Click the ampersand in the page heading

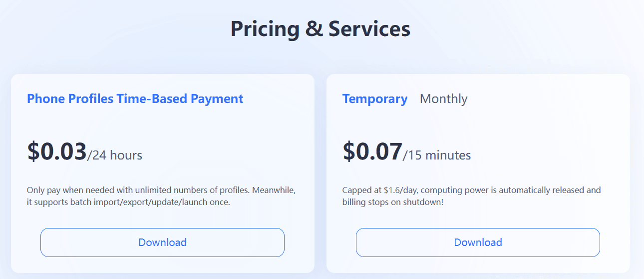pos(314,29)
